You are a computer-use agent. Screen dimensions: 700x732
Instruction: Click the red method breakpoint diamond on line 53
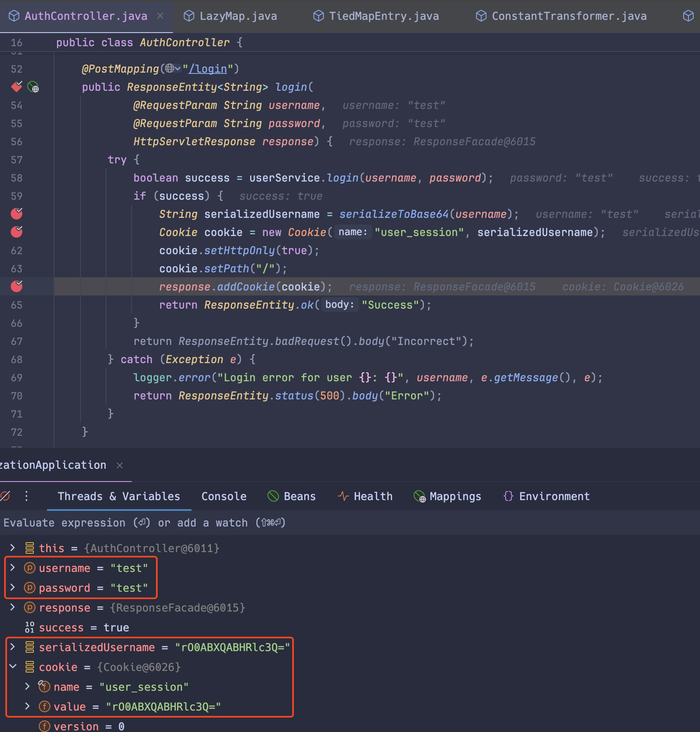pyautogui.click(x=16, y=87)
